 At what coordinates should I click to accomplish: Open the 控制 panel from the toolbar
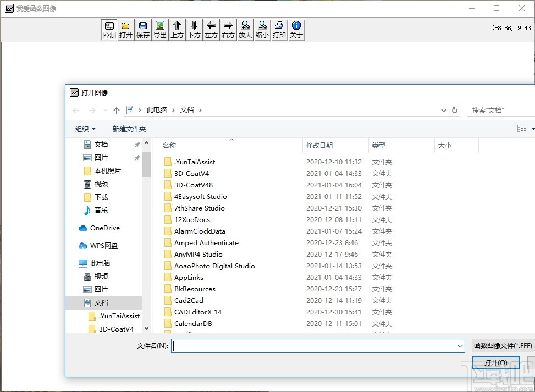tap(108, 29)
